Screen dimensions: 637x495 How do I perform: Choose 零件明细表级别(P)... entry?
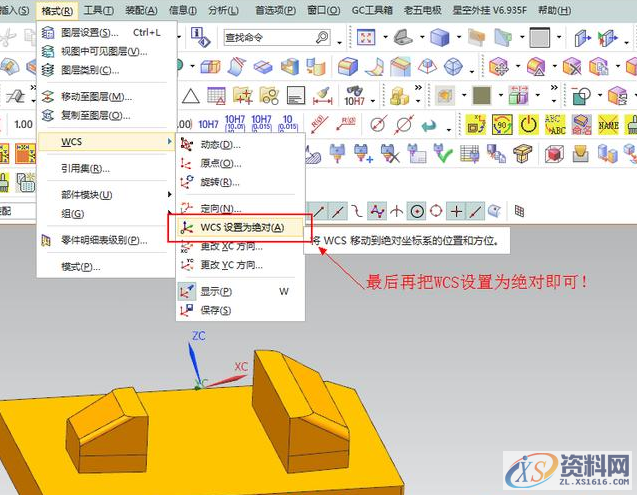point(106,241)
